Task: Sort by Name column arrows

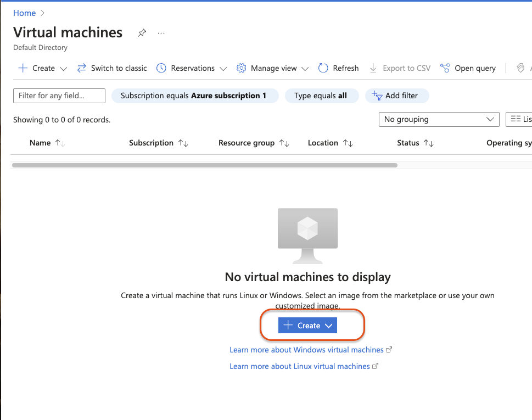Action: coord(60,143)
